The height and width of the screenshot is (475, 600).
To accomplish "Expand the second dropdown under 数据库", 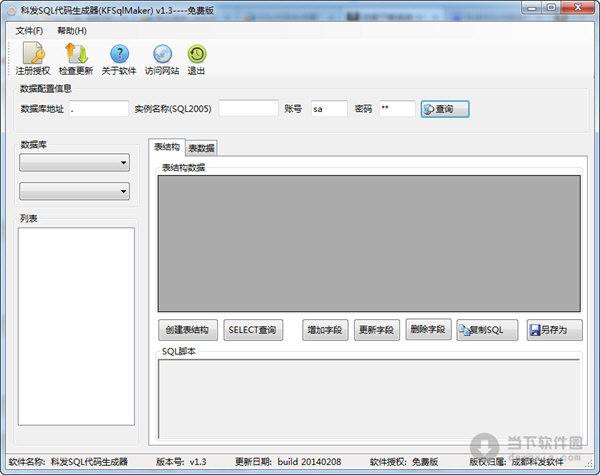I will coord(75,191).
